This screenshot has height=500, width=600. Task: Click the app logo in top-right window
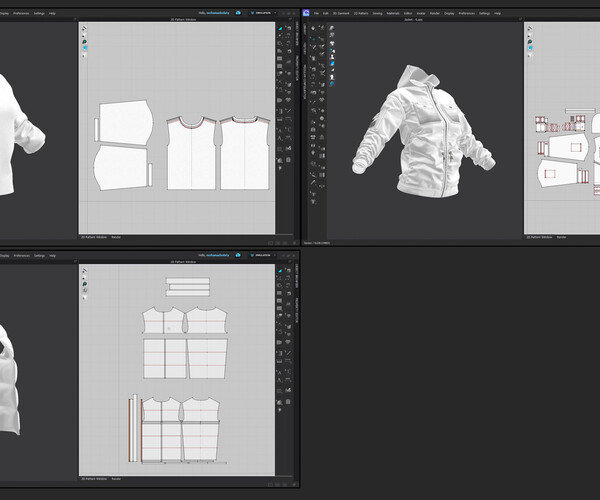(x=306, y=13)
